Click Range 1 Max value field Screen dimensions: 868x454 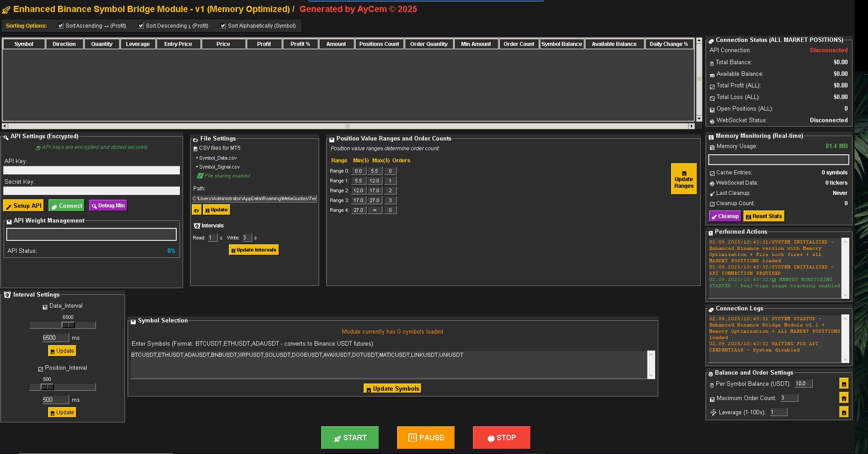coord(374,181)
